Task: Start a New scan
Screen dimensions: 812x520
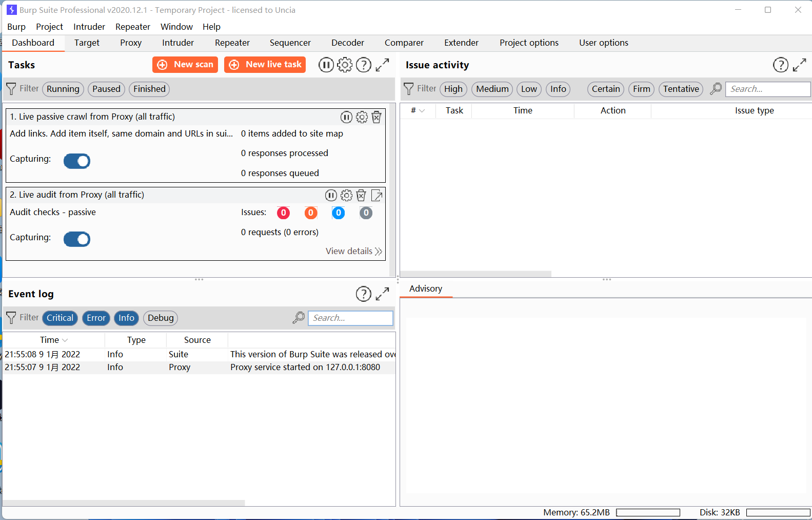Action: (x=185, y=65)
